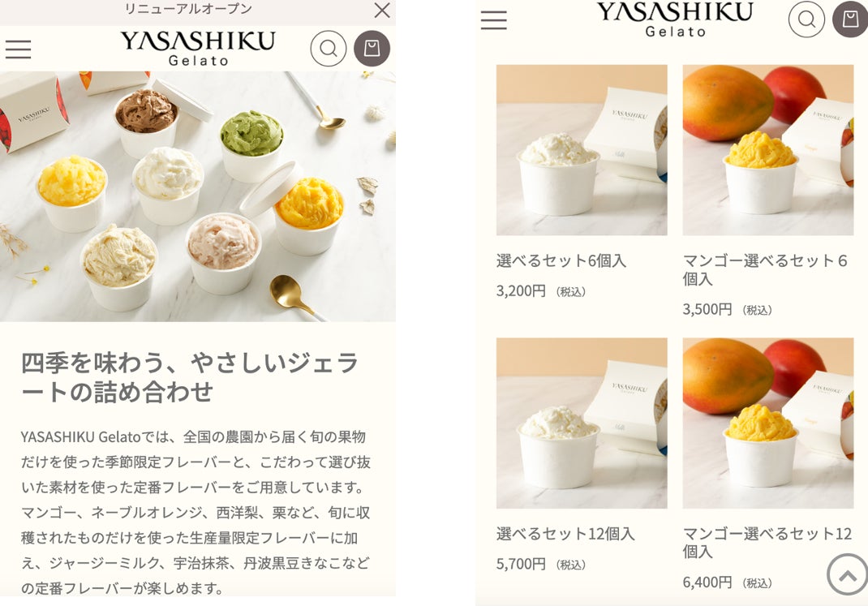Screen dimensions: 868x606
Task: Open the マンゴー選べるセット6個入 product image
Action: pyautogui.click(x=767, y=150)
